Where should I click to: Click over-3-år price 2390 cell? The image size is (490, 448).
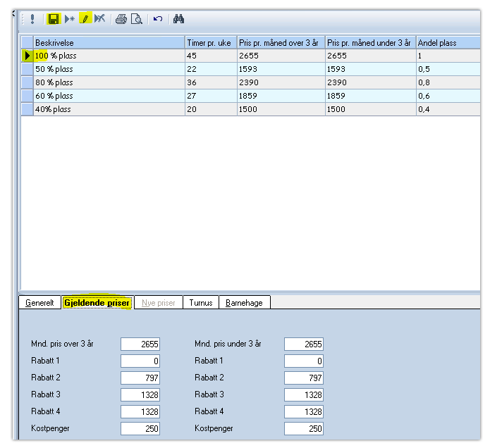(281, 82)
